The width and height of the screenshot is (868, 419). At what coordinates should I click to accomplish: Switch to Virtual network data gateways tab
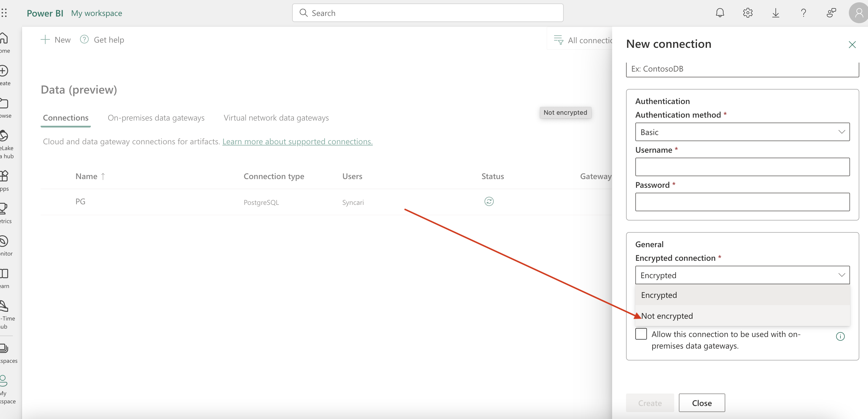tap(276, 118)
